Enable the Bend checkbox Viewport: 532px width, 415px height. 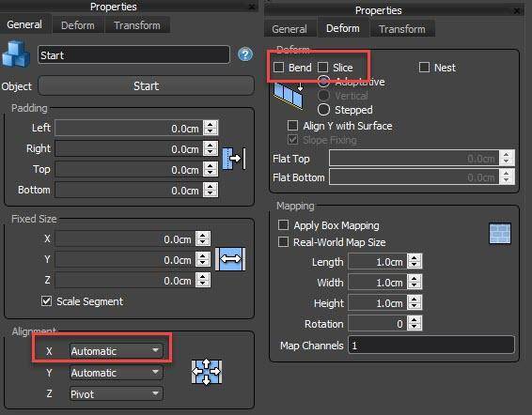tap(278, 68)
